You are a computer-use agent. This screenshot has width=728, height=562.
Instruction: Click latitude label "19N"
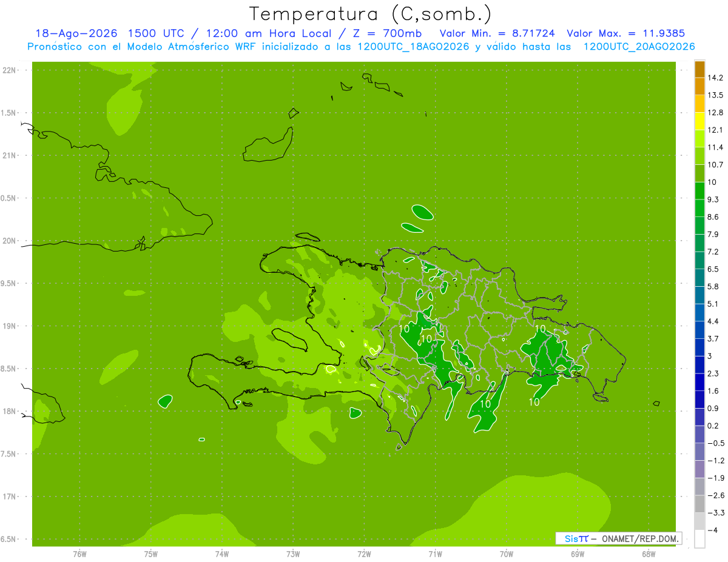(x=10, y=326)
